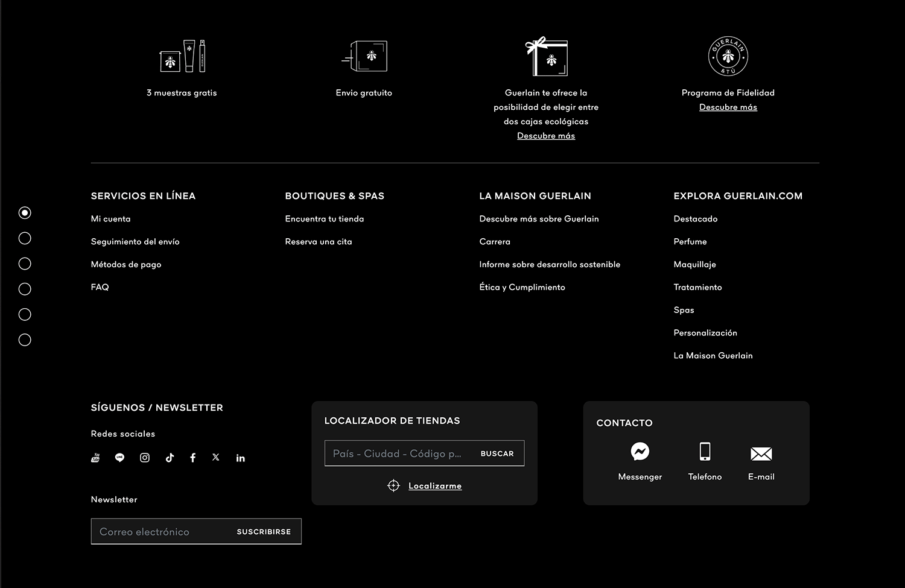The image size is (905, 588).
Task: Visit Guerlain's Instagram via its icon
Action: point(145,458)
